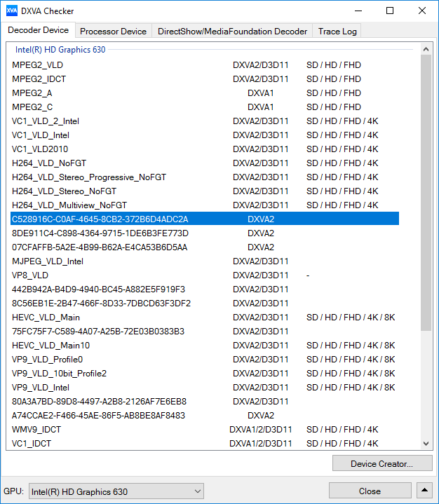This screenshot has height=504, width=439.
Task: Select the VP9_VLD_Intel entry
Action: [x=205, y=388]
